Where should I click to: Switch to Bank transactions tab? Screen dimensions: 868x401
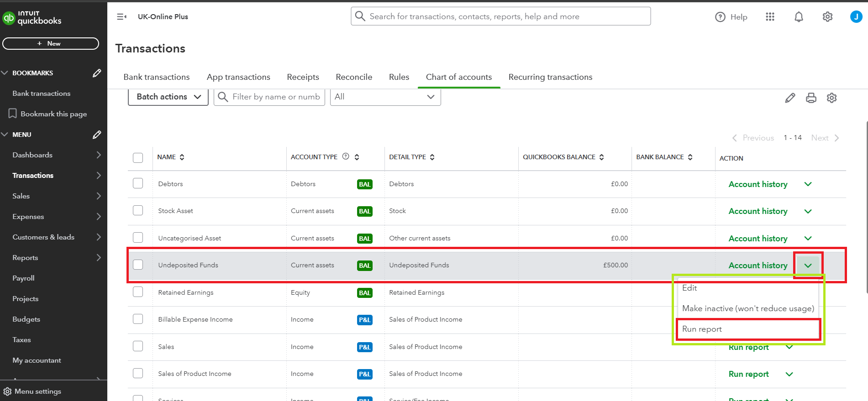click(157, 77)
